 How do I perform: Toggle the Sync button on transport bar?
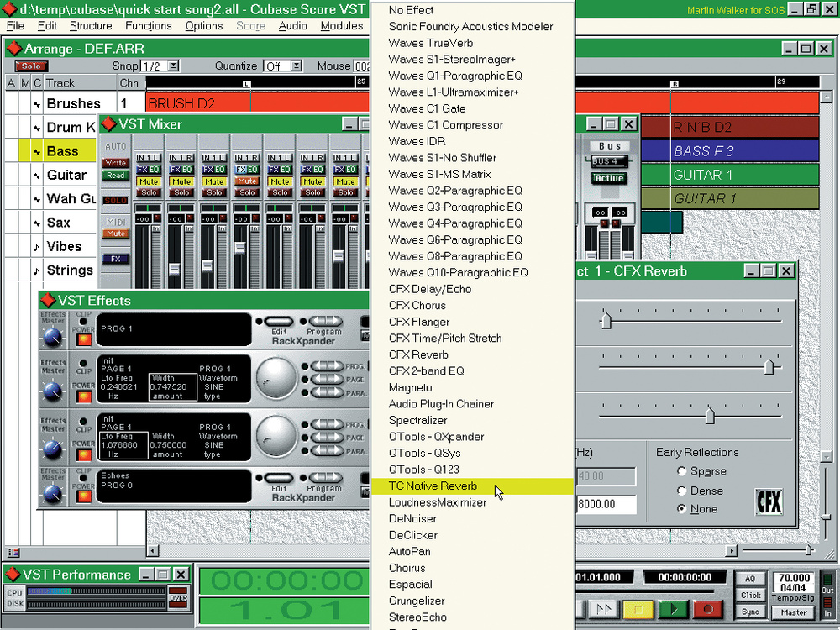[x=750, y=612]
